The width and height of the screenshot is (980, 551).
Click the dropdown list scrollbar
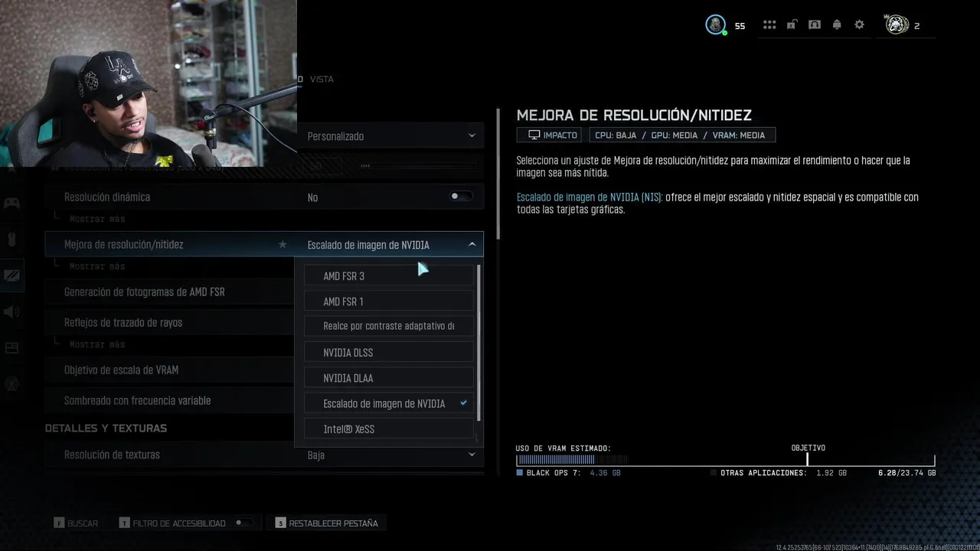click(x=479, y=343)
